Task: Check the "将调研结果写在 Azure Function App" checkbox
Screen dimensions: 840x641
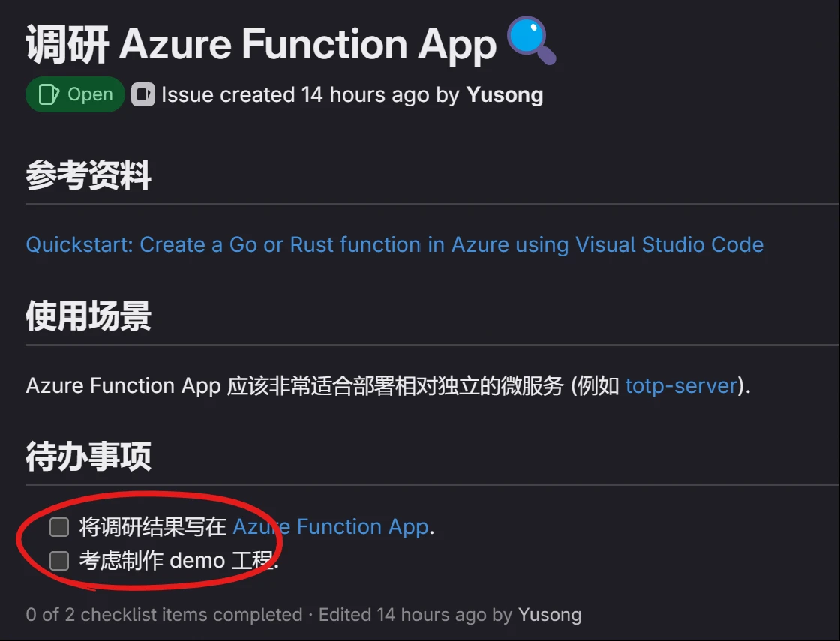Action: pos(59,527)
